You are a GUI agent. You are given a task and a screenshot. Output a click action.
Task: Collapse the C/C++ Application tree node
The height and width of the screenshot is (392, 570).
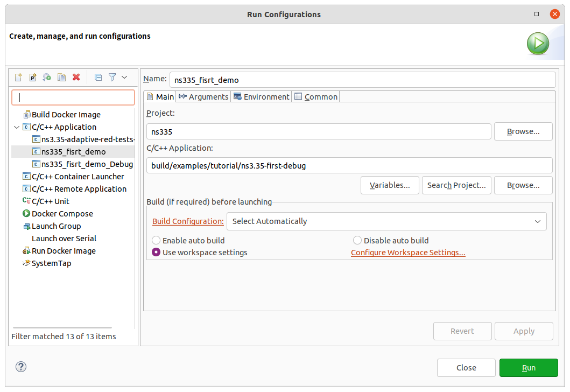click(x=17, y=127)
